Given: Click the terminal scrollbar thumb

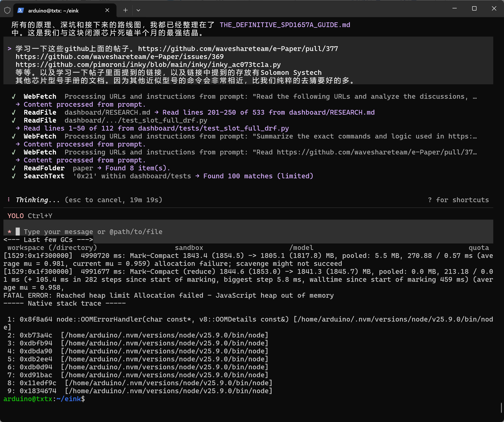Looking at the screenshot, I should pyautogui.click(x=501, y=408).
